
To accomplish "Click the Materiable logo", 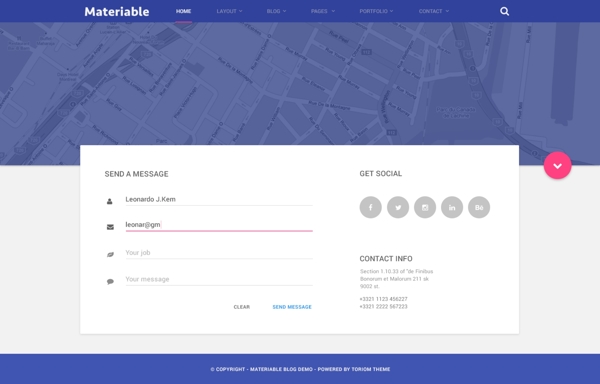I will (117, 11).
